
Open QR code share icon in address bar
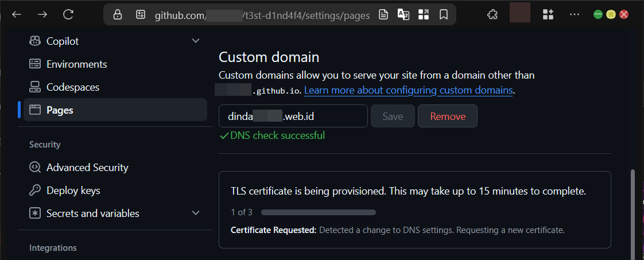(424, 15)
